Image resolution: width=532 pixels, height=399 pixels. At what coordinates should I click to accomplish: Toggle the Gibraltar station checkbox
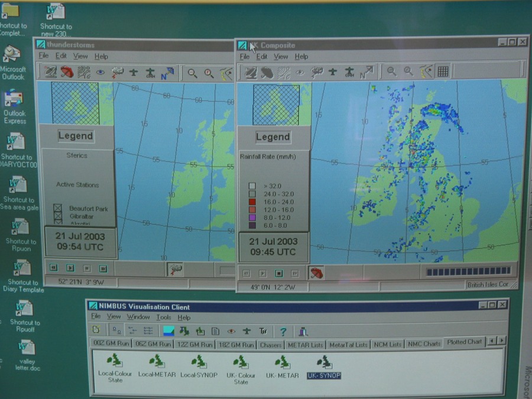(58, 217)
